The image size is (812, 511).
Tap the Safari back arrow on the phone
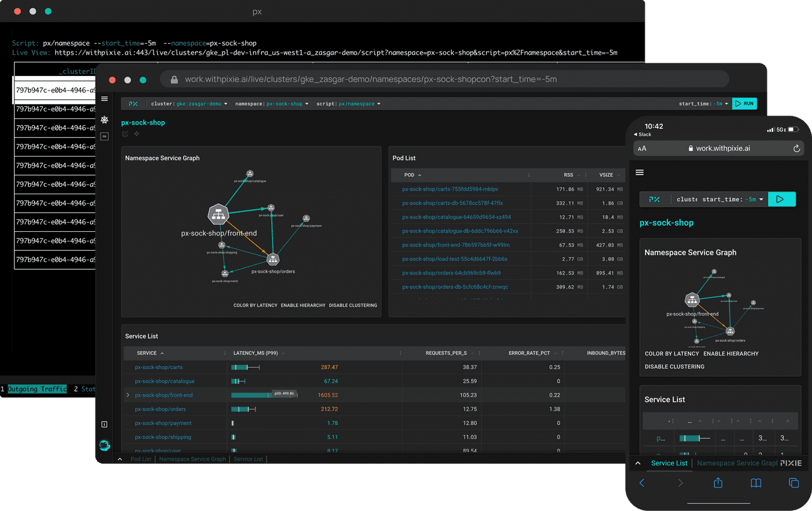pyautogui.click(x=642, y=483)
